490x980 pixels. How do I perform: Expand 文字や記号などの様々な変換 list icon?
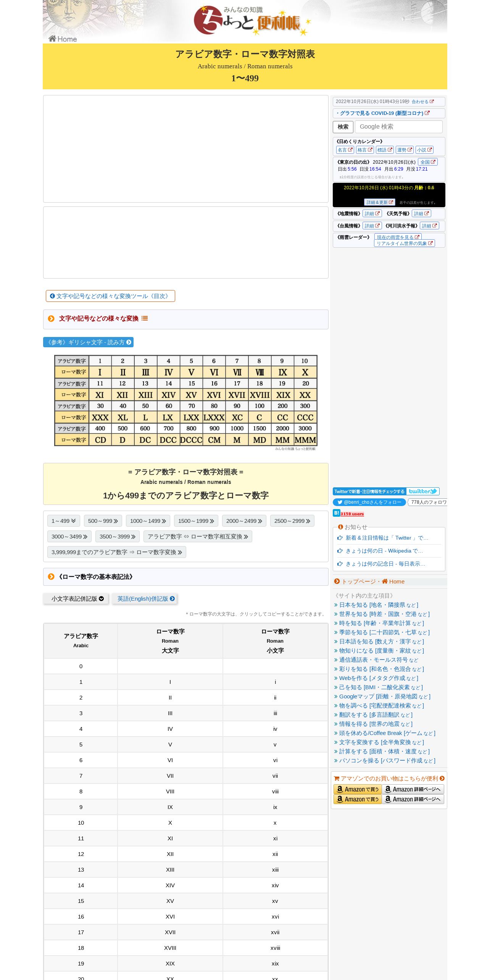[x=145, y=318]
